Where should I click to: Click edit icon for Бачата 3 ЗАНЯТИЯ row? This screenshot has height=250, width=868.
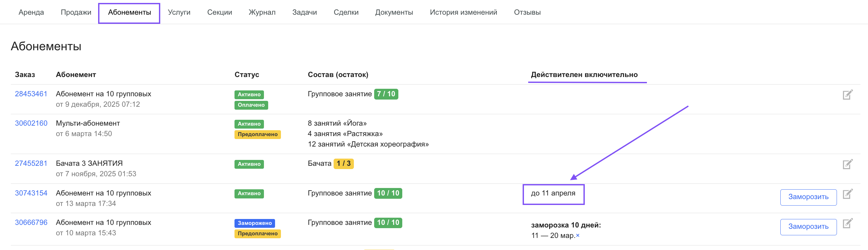(847, 164)
